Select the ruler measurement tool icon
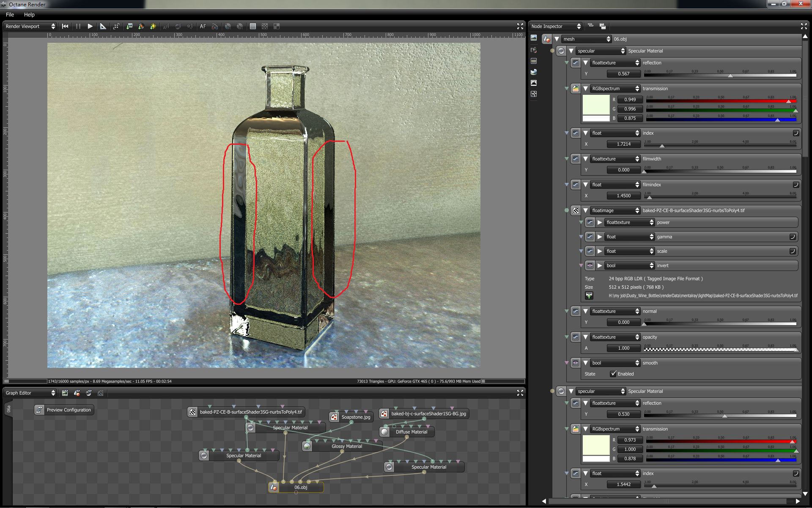 tap(103, 26)
